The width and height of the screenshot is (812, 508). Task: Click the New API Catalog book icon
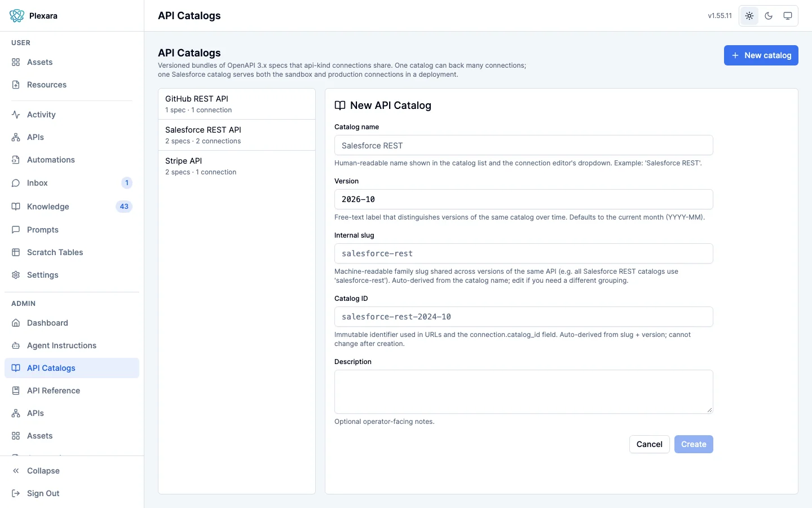(340, 106)
